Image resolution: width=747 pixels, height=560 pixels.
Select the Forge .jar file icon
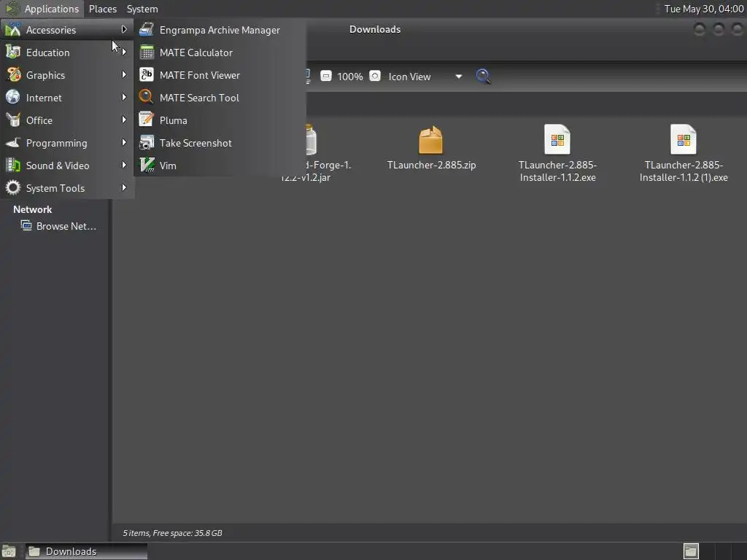(311, 140)
